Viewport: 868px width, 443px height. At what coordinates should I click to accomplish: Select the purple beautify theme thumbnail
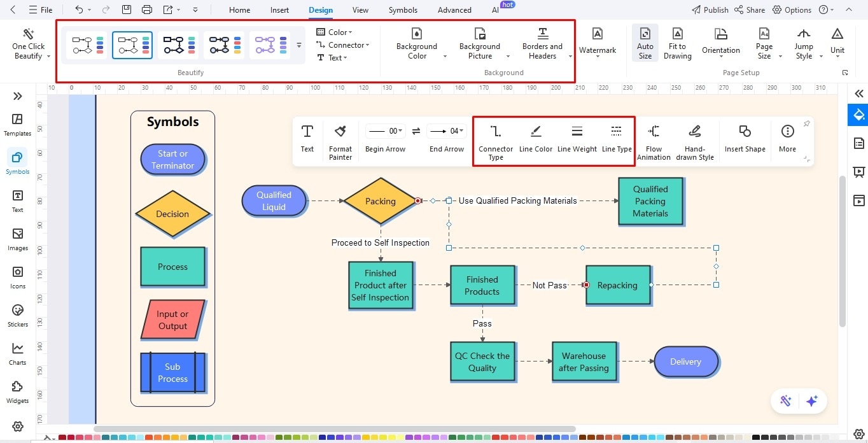(x=270, y=45)
